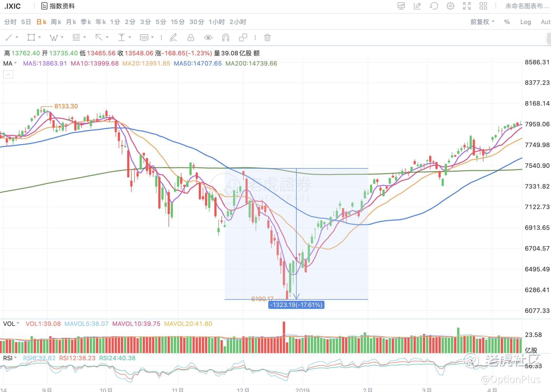Click the trash delete drawings icon
551x392 pixels.
pyautogui.click(x=267, y=38)
